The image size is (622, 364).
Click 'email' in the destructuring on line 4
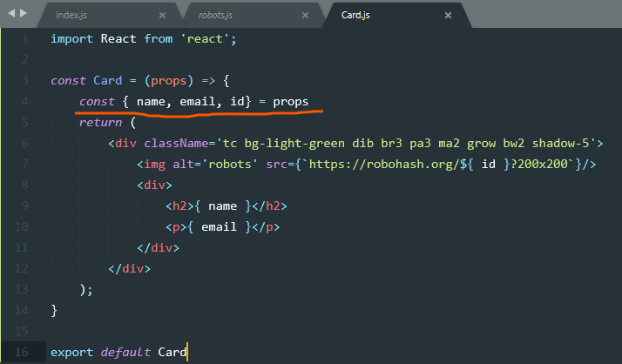coord(197,102)
